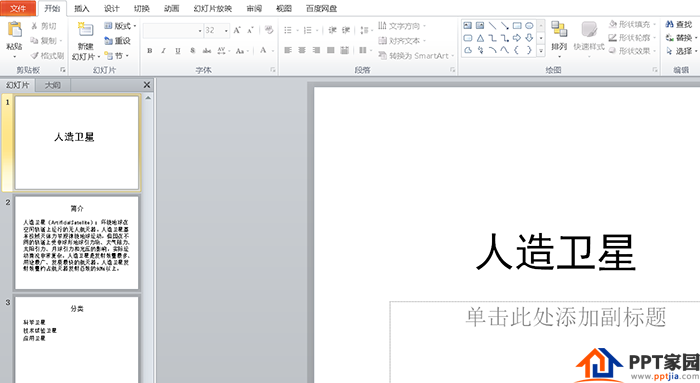Expand the shapes gallery more button
The image size is (700, 383).
[x=541, y=51]
